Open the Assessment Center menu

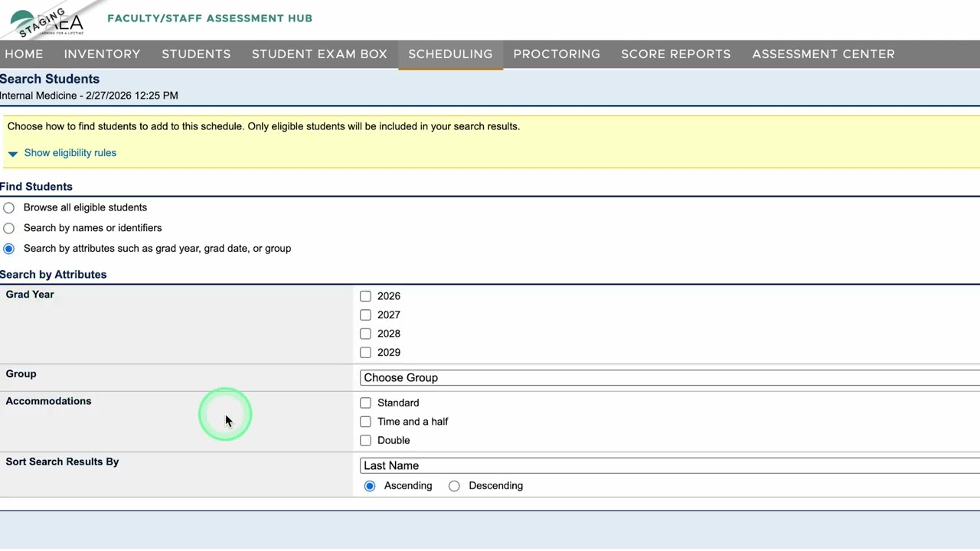(823, 54)
